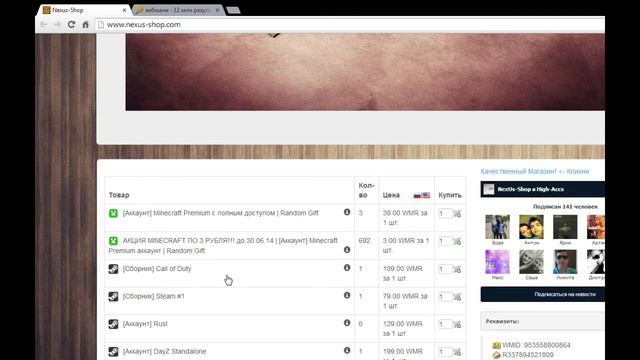Screen dimensions: 640x360
Task: Click the US flag currency icon
Action: (426, 196)
